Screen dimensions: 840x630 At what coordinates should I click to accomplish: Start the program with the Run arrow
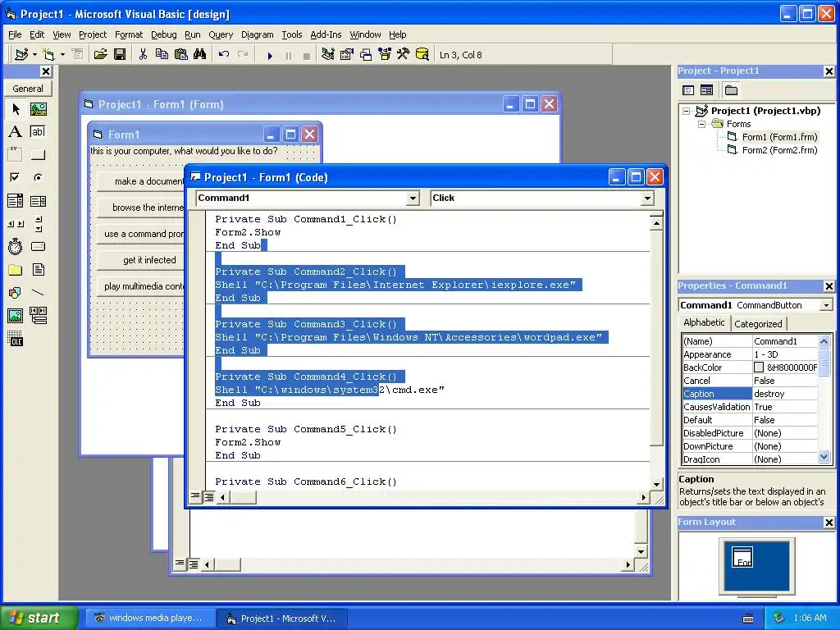pos(270,55)
